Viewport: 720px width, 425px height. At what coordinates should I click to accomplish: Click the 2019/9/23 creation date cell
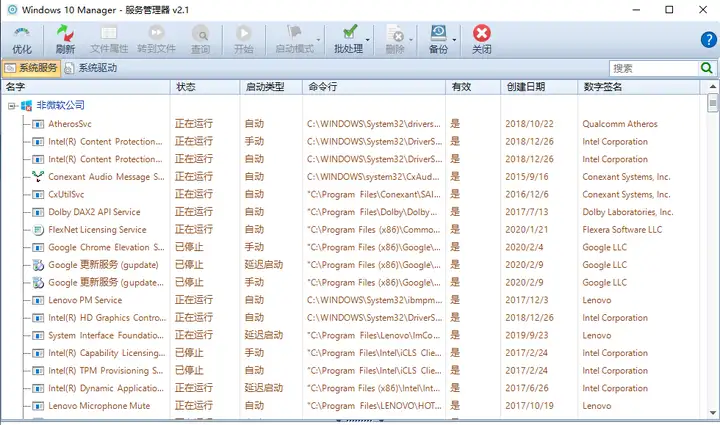tap(527, 336)
